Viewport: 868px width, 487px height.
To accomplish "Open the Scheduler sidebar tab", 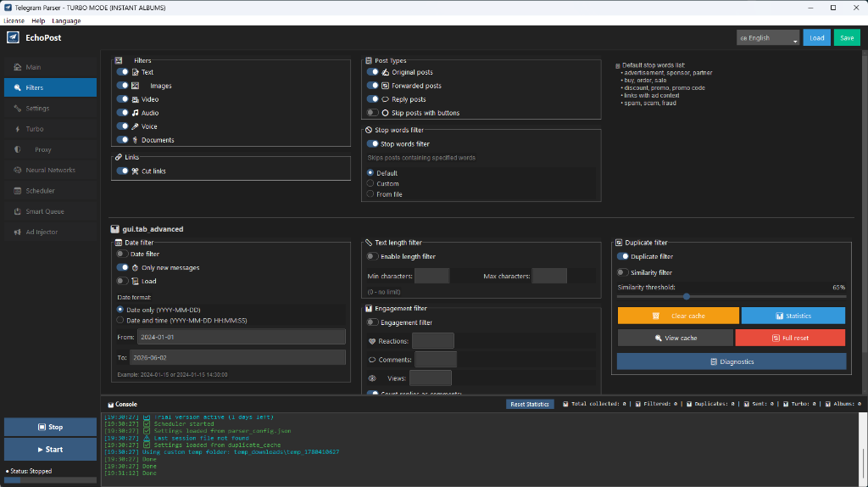I will click(x=50, y=191).
